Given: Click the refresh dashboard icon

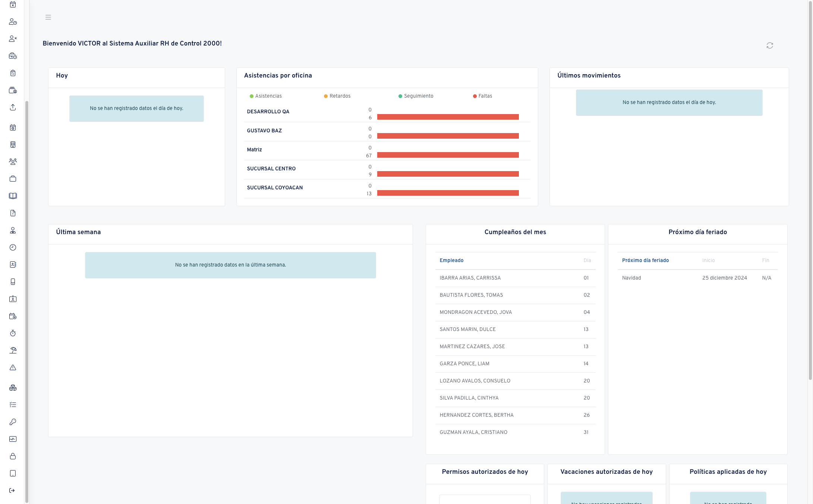Looking at the screenshot, I should pos(770,45).
